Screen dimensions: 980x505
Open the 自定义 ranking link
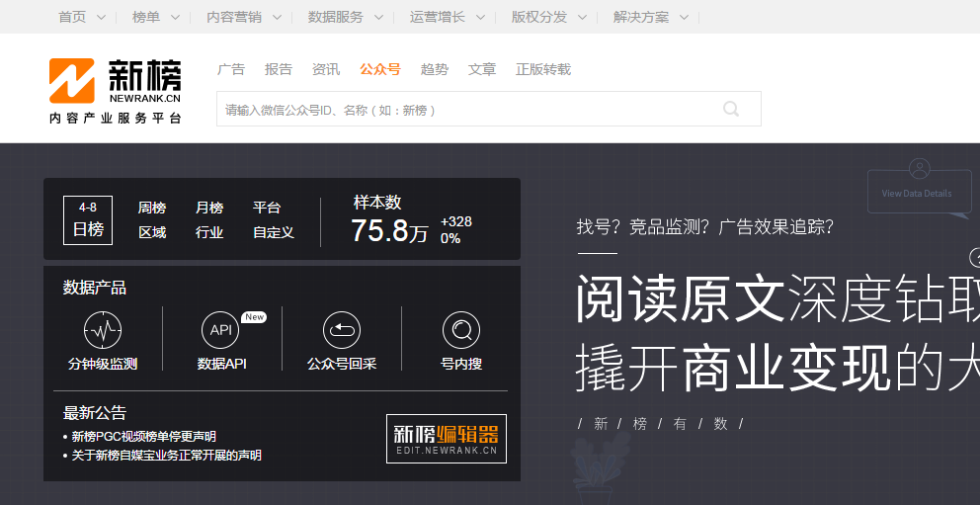point(274,232)
